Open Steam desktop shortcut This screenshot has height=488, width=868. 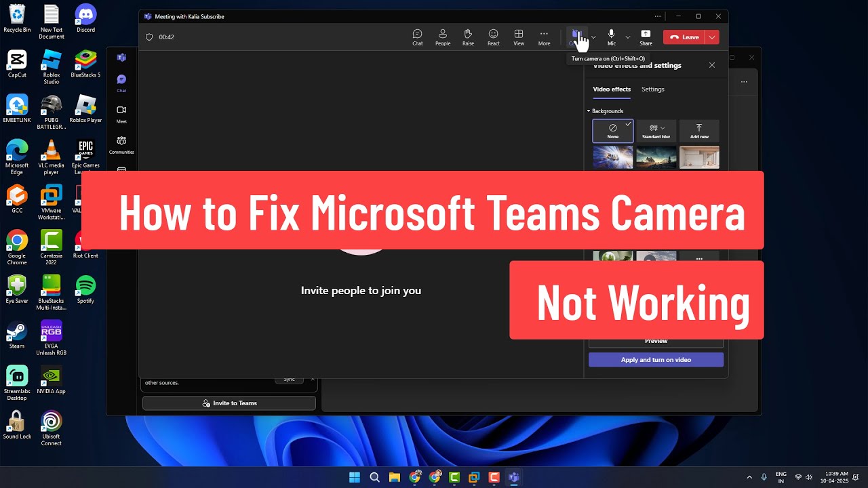17,335
